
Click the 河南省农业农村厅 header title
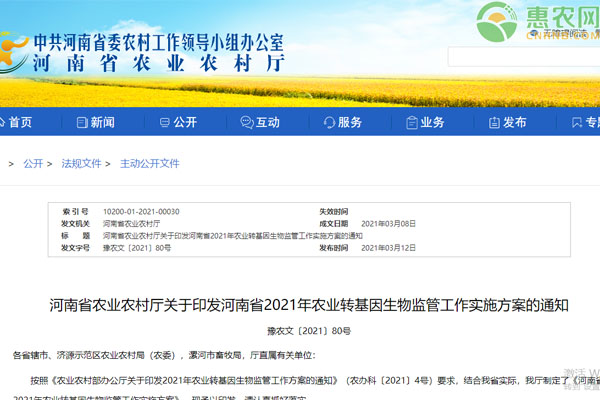coord(158,63)
